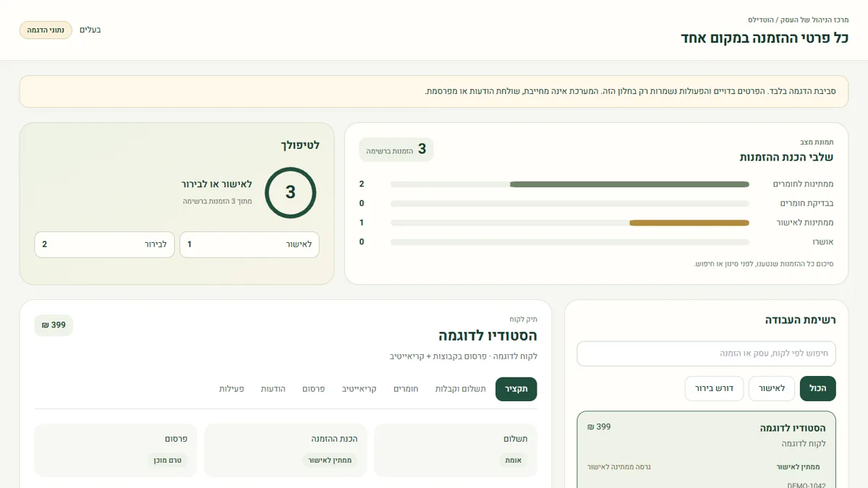
Task: Select the פרסום tab
Action: [x=313, y=389]
